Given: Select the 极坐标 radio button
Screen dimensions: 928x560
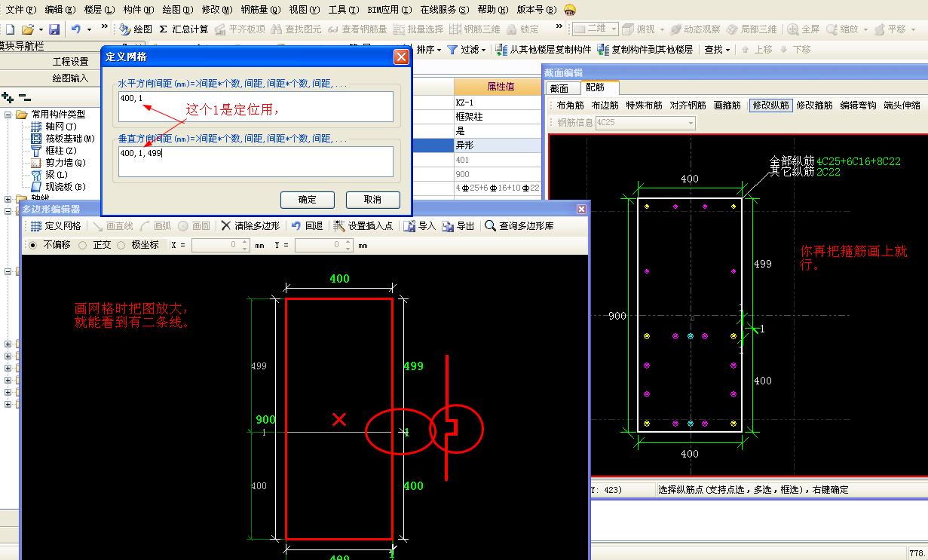Looking at the screenshot, I should tap(121, 245).
